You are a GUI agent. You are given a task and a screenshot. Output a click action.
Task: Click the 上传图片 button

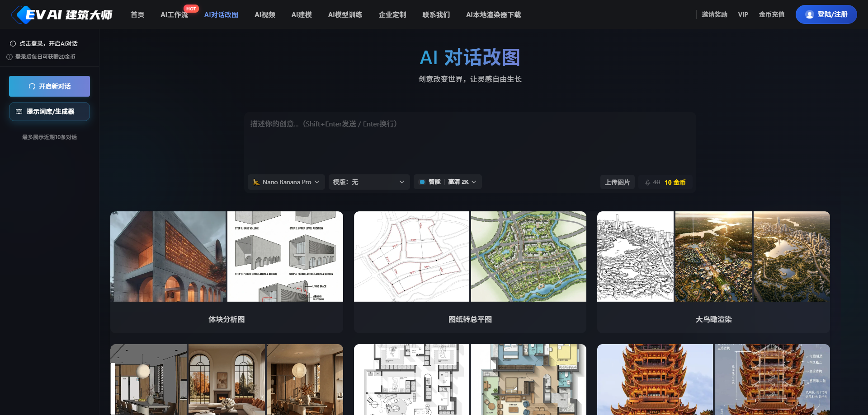pos(617,182)
